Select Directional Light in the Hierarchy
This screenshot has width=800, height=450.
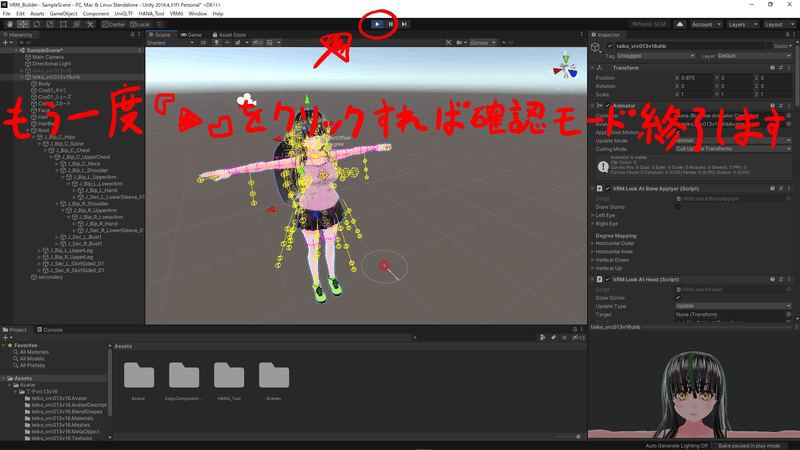pyautogui.click(x=52, y=64)
